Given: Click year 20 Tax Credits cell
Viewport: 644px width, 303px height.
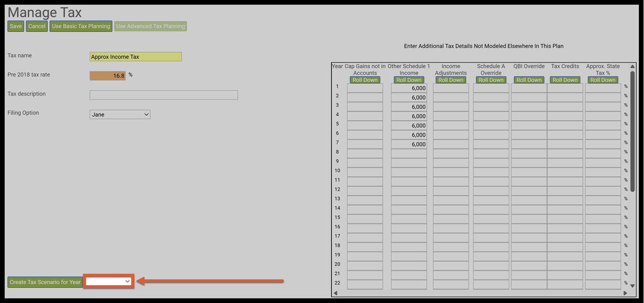Looking at the screenshot, I should coord(565,266).
